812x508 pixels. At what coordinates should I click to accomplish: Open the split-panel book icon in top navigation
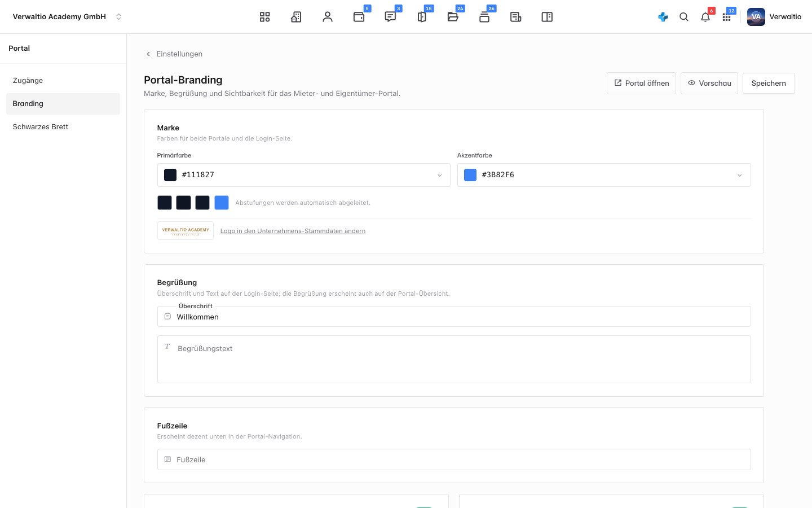547,17
